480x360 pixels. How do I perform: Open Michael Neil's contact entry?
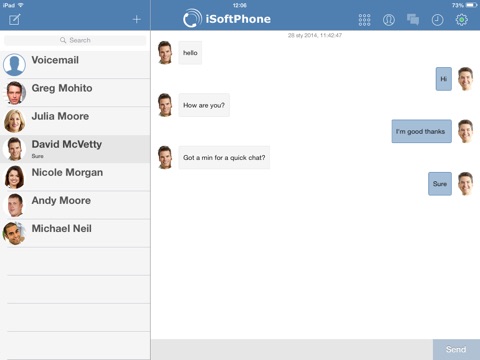[75, 233]
